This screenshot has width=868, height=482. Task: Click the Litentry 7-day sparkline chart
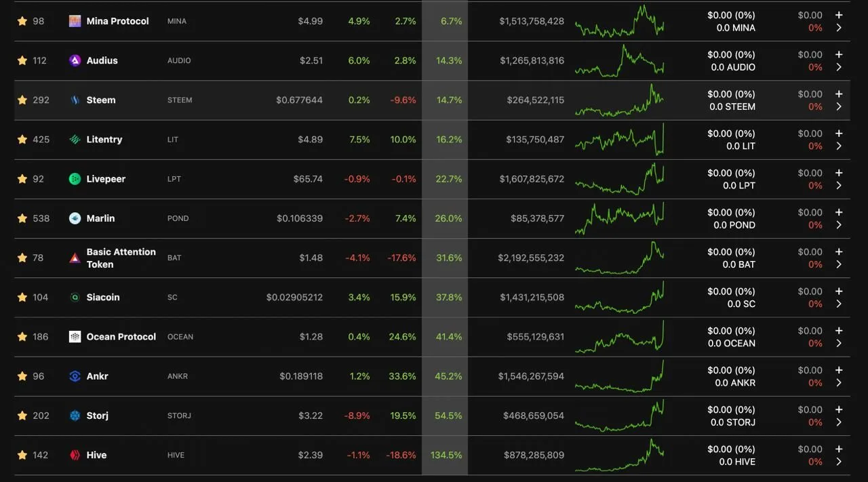click(x=619, y=139)
